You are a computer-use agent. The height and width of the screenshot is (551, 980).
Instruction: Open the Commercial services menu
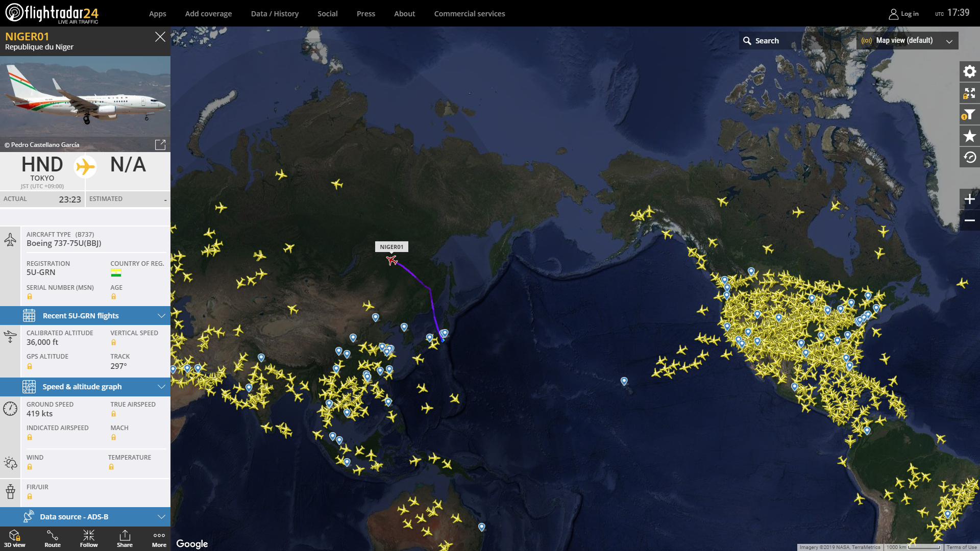pos(469,14)
